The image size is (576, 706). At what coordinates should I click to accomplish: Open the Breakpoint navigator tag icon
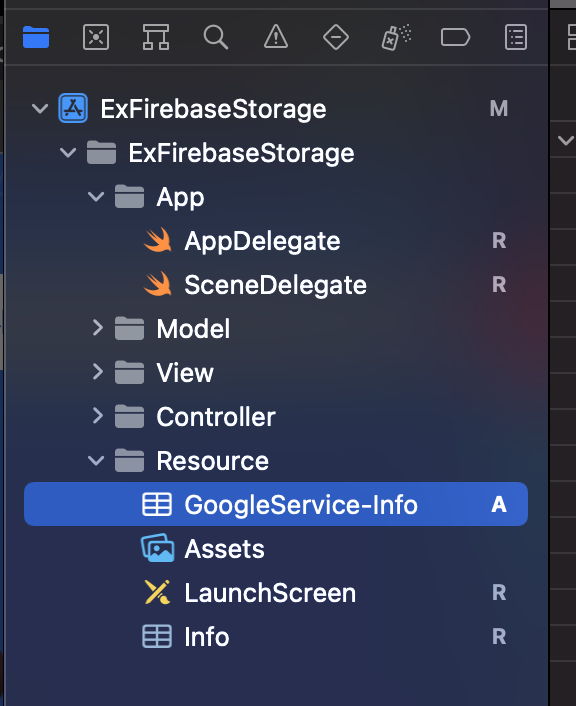coord(455,37)
